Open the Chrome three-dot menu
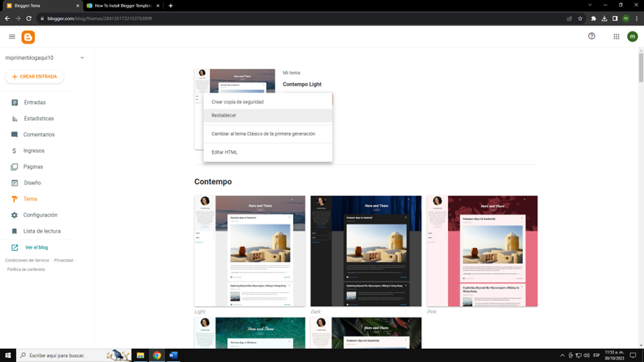Image resolution: width=644 pixels, height=362 pixels. (x=637, y=18)
